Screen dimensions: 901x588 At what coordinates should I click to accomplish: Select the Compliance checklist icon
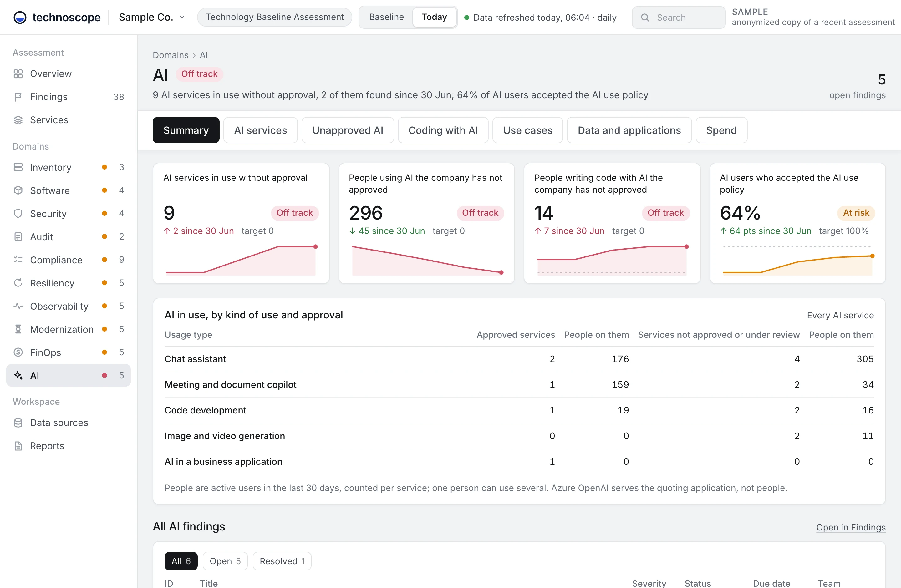point(18,260)
